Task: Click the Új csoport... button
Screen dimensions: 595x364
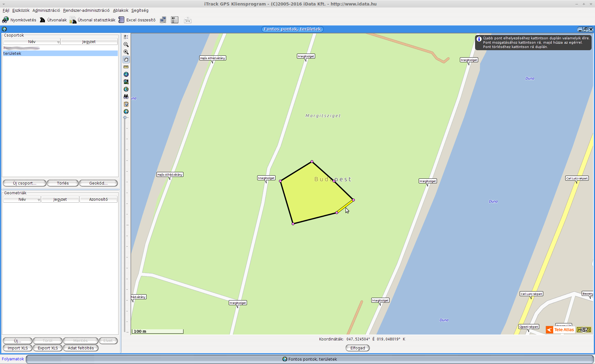Action: click(24, 183)
